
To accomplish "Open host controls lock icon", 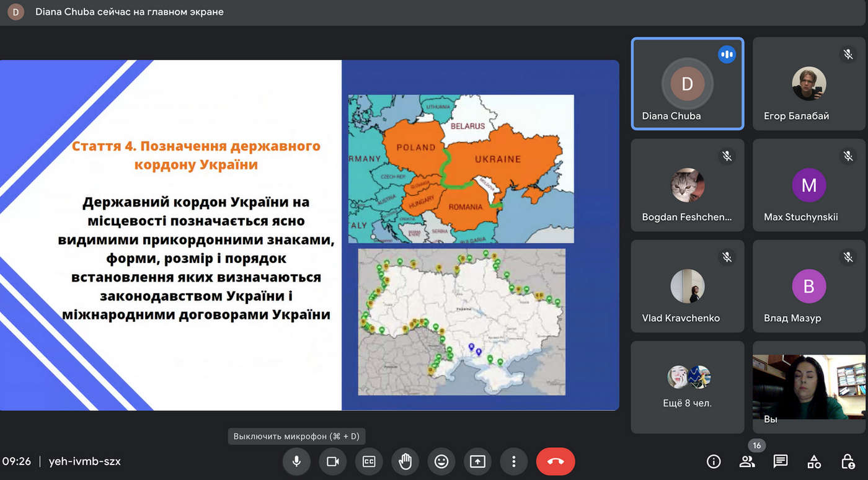I will click(848, 461).
